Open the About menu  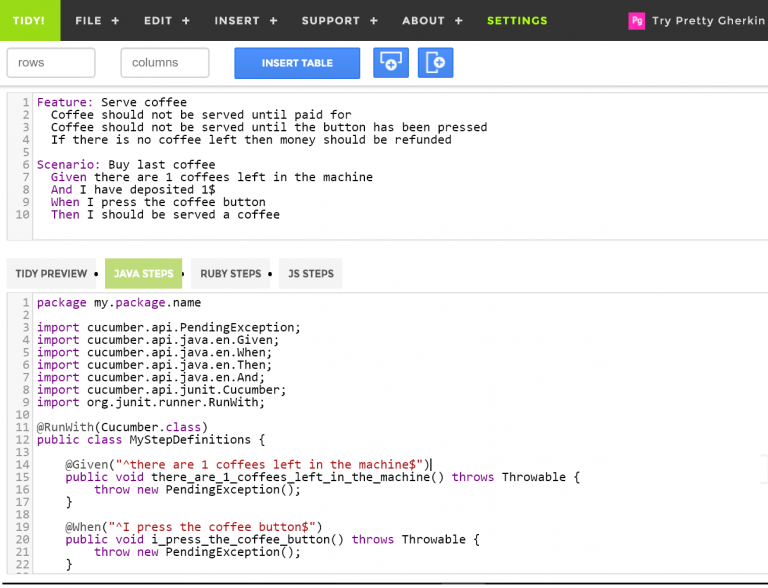(432, 20)
